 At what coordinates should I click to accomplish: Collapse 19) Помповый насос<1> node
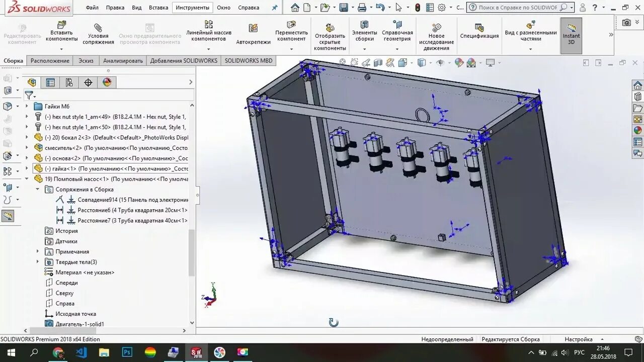27,179
